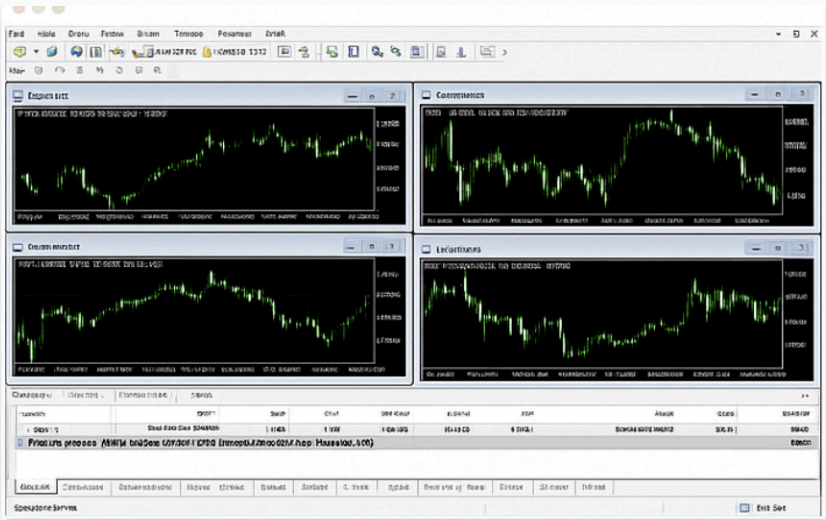The width and height of the screenshot is (826, 520).
Task: Open dropdown arrow beside the new chart icon
Action: pyautogui.click(x=36, y=52)
